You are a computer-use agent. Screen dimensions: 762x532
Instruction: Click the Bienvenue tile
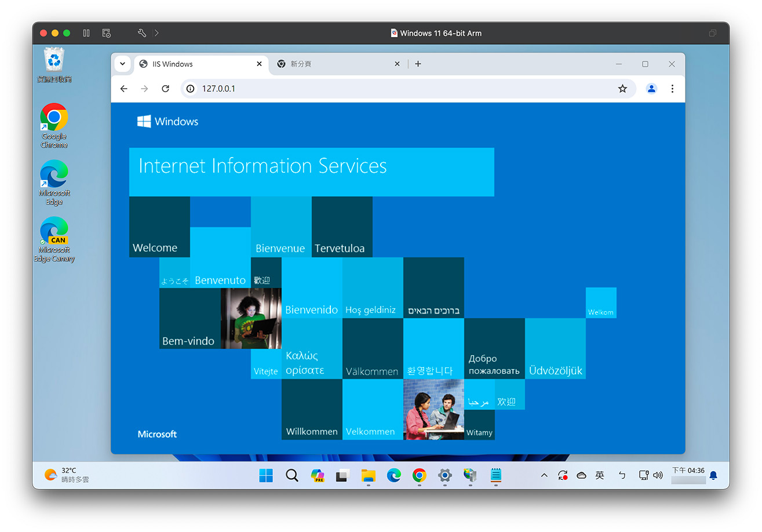[x=281, y=227]
